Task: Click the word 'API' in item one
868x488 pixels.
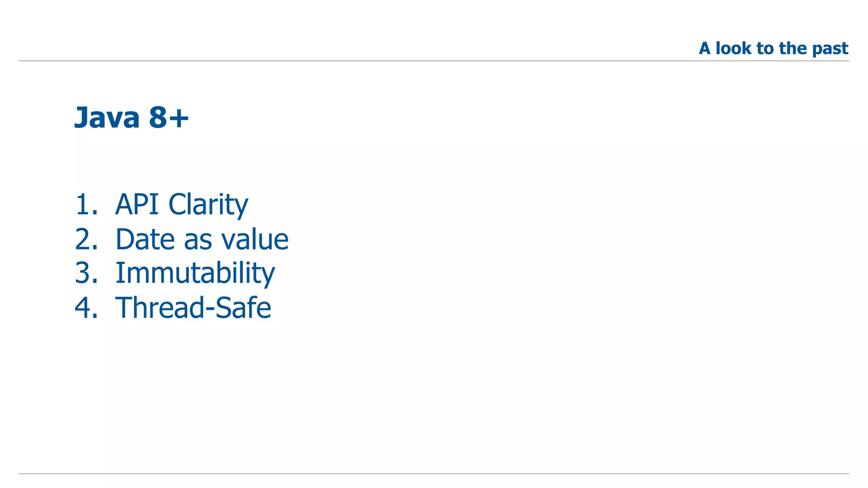Action: [x=136, y=205]
